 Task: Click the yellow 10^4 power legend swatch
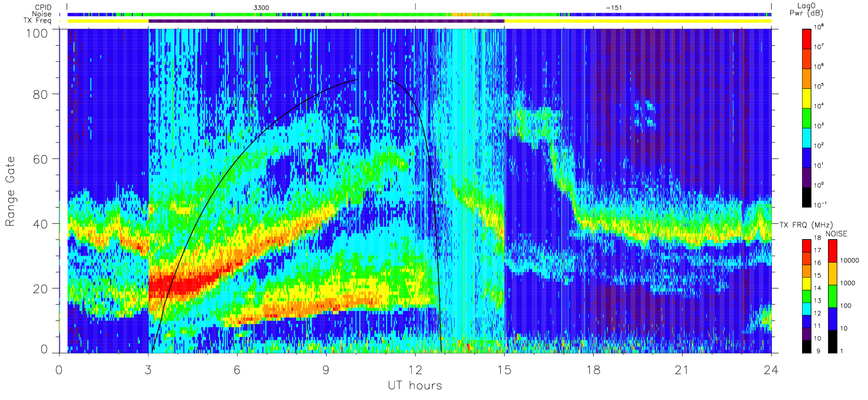806,98
